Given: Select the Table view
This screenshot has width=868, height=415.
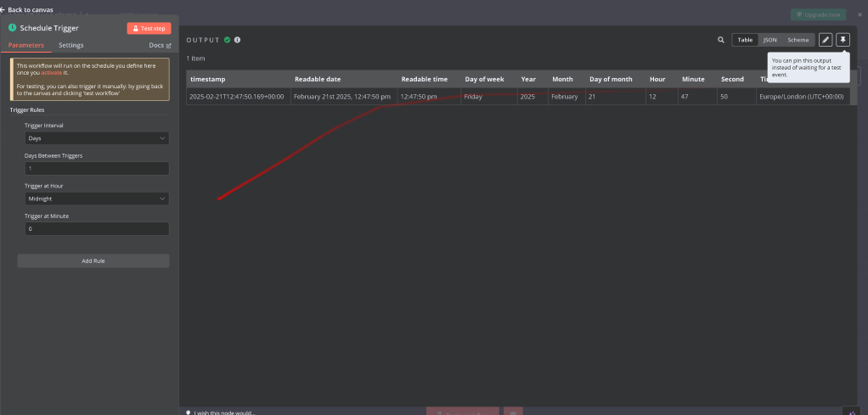Looking at the screenshot, I should [x=745, y=40].
